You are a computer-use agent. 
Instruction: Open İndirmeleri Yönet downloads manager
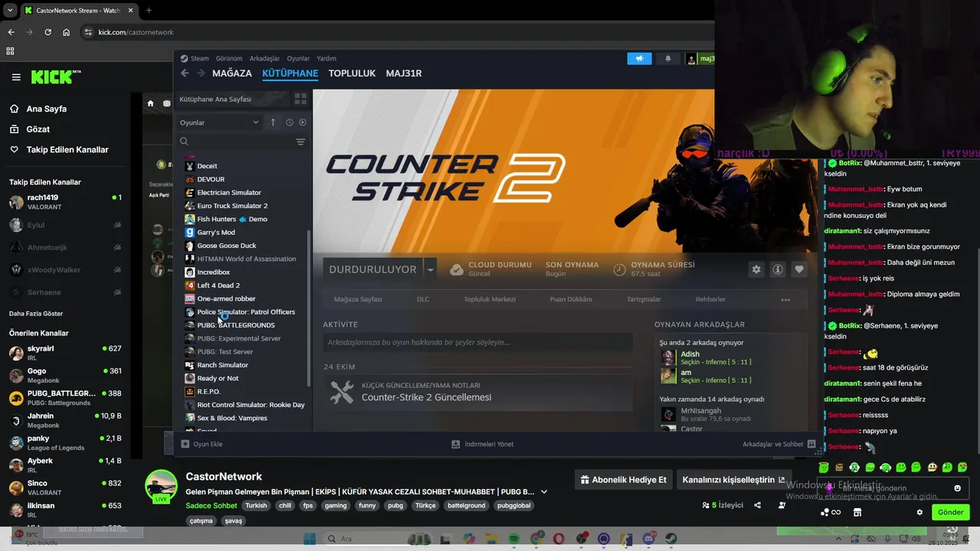pyautogui.click(x=482, y=444)
